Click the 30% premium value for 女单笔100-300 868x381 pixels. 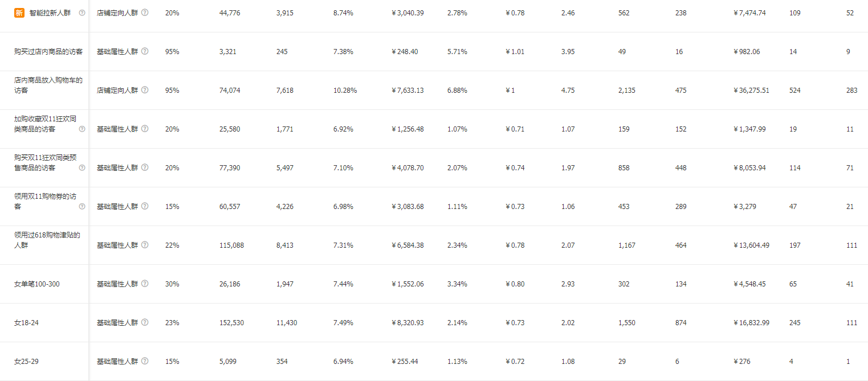[172, 284]
